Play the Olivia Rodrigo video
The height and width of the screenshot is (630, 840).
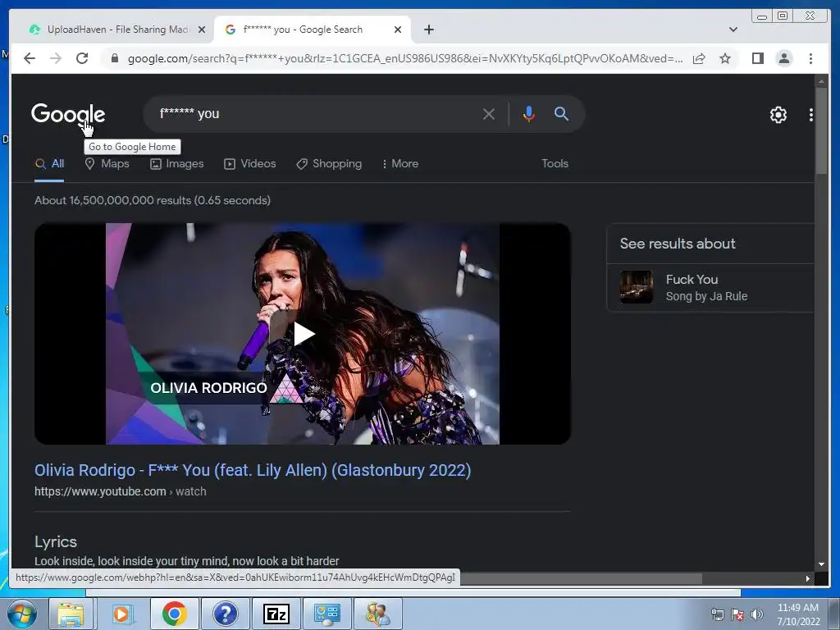304,334
